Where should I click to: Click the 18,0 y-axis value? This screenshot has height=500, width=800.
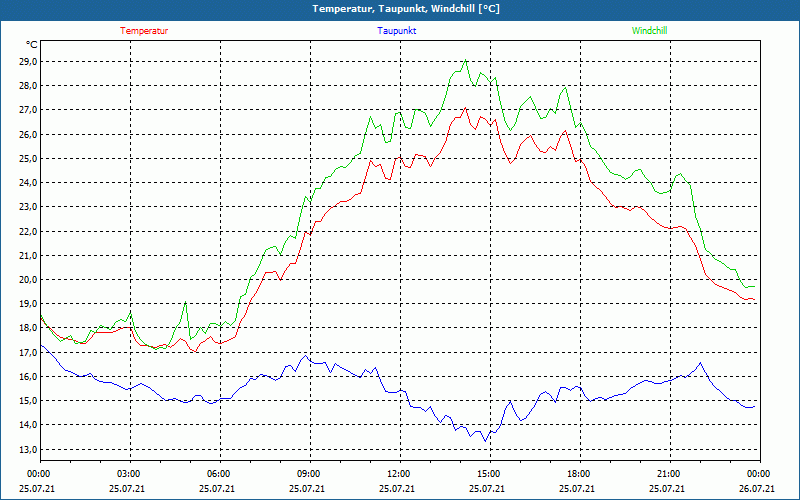28,328
